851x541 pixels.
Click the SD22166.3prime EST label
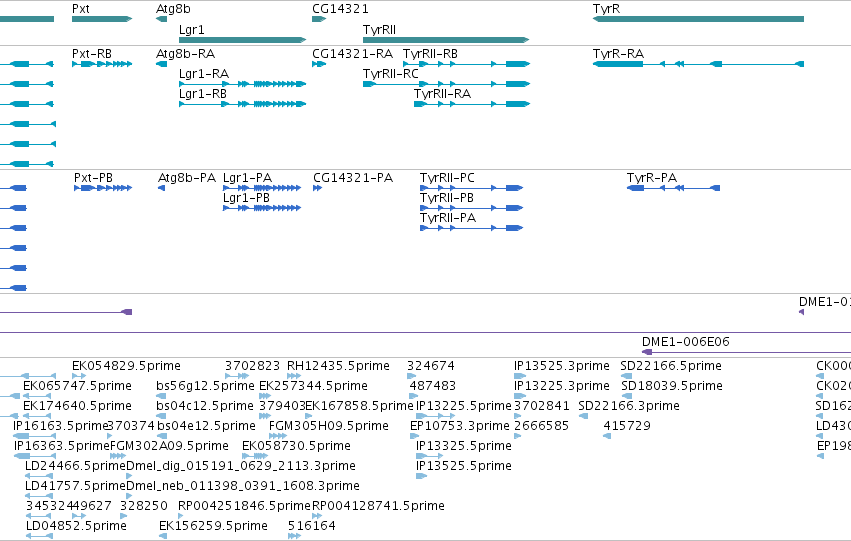coord(629,406)
